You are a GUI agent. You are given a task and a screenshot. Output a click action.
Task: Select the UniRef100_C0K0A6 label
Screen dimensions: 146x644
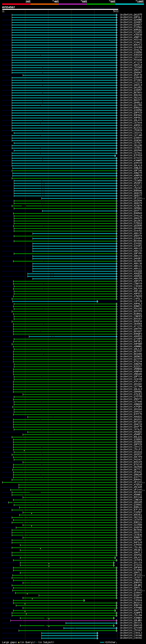131,635
